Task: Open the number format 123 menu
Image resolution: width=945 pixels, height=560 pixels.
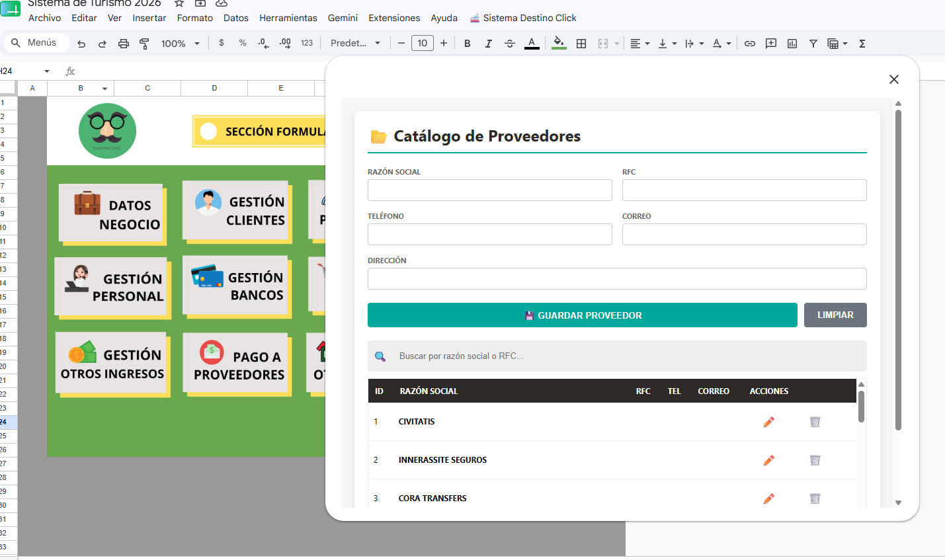Action: pos(307,43)
